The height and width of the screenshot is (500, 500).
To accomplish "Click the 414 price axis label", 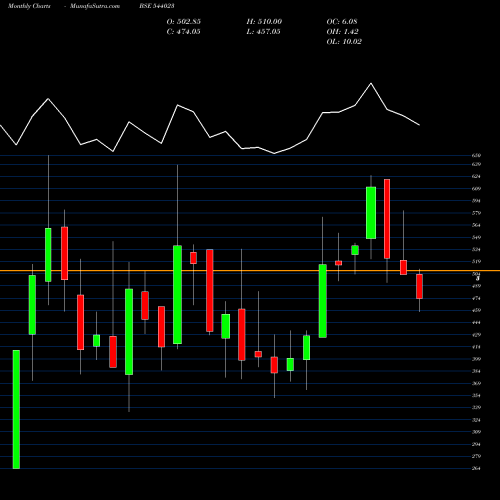I will point(476,347).
